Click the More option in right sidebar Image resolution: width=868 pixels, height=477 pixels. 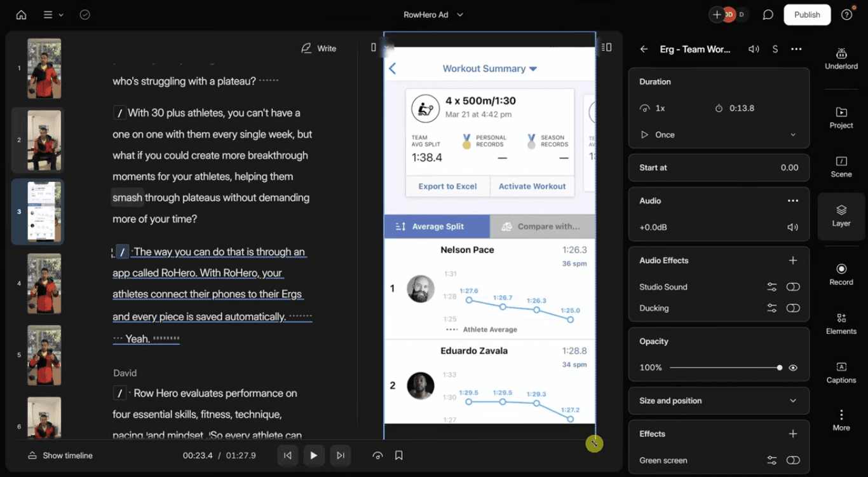point(841,420)
